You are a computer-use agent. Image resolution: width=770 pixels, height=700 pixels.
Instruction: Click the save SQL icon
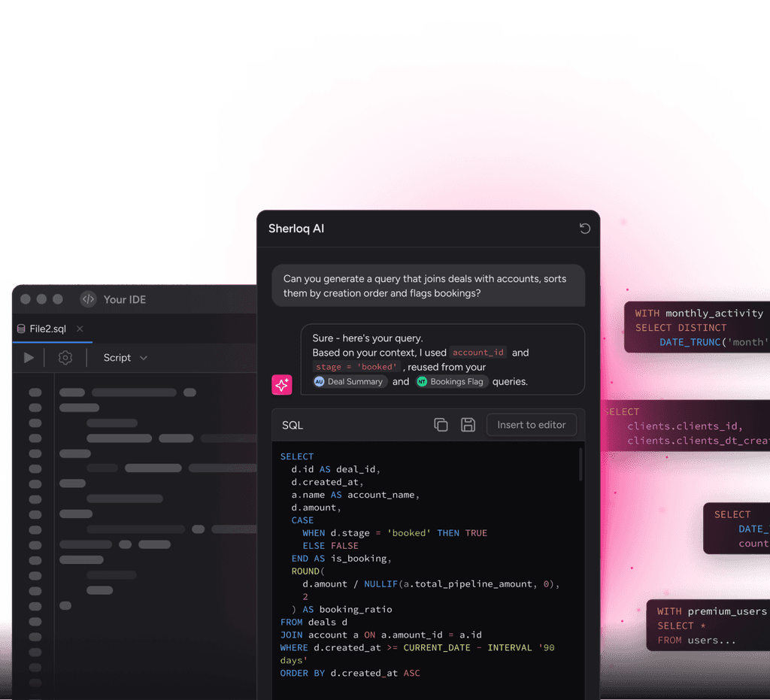pos(468,424)
